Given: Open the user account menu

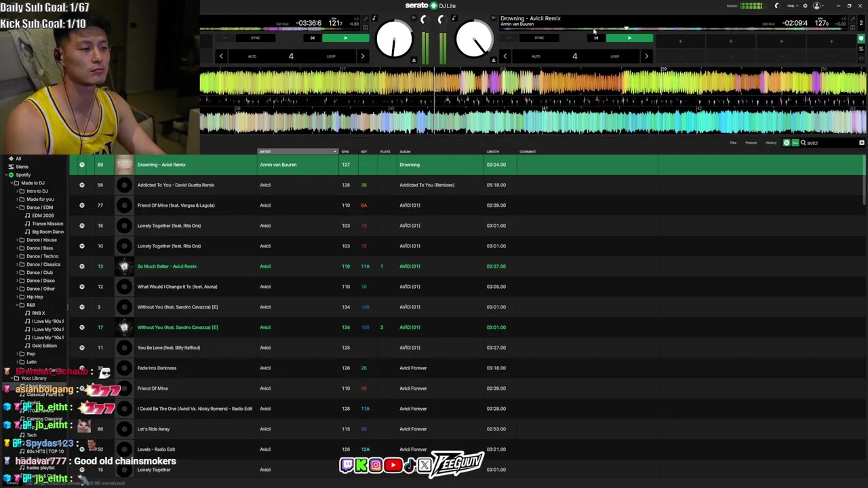Looking at the screenshot, I should (x=818, y=5).
